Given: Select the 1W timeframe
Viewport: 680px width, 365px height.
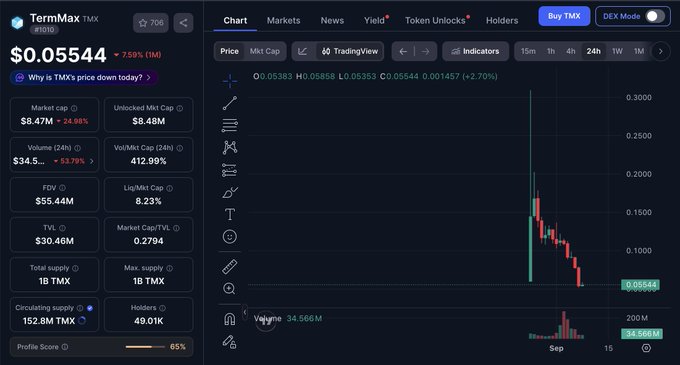Looking at the screenshot, I should 618,51.
